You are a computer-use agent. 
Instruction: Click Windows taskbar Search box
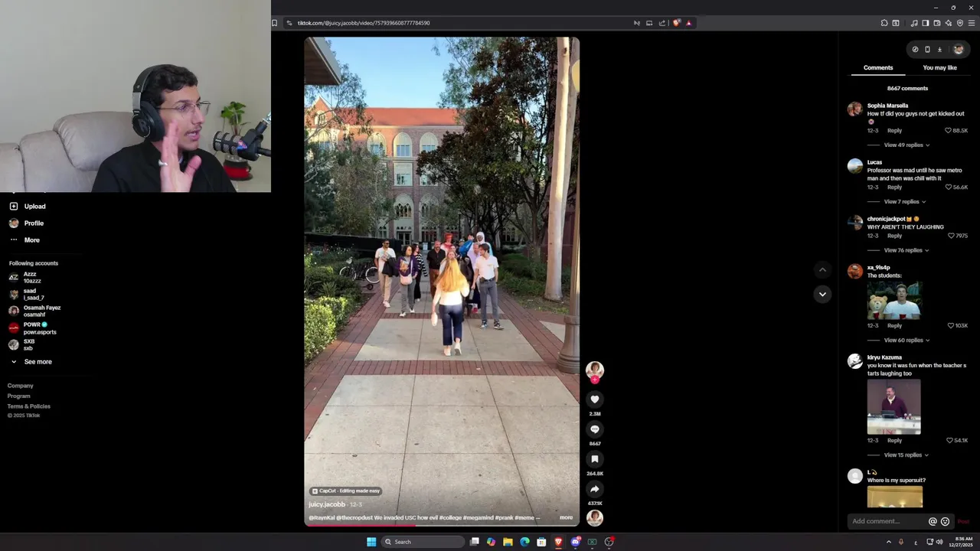[423, 542]
